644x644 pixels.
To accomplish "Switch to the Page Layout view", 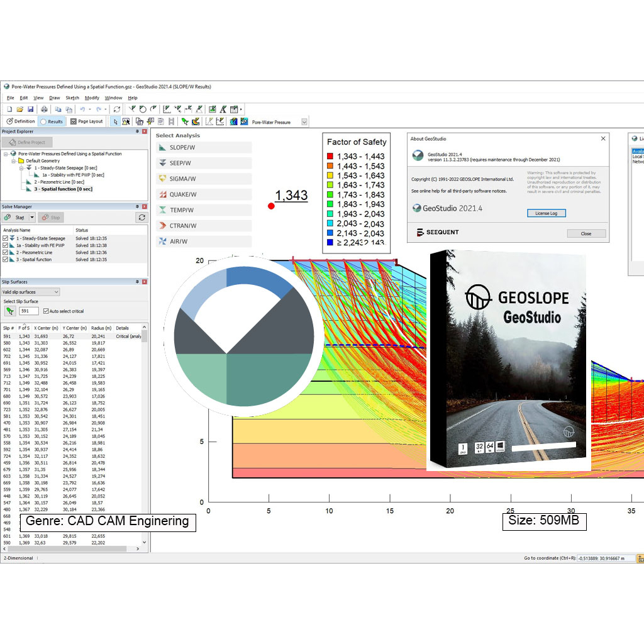I will tap(86, 121).
